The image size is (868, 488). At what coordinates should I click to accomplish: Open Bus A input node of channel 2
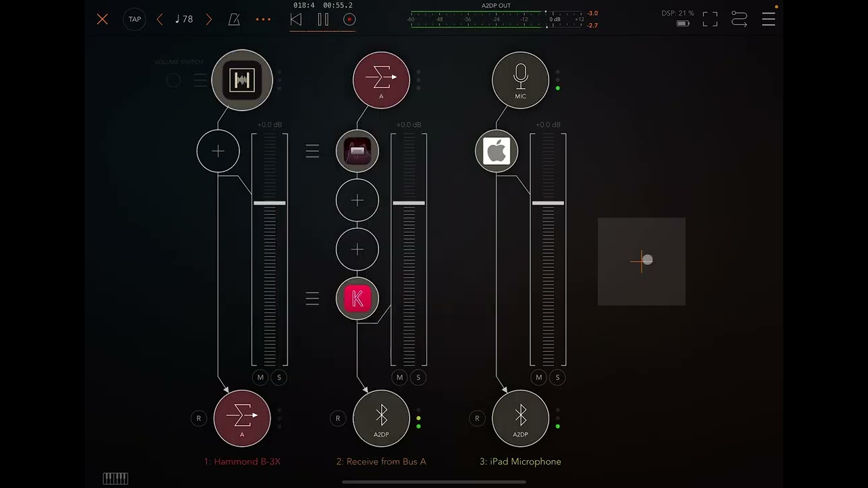pyautogui.click(x=381, y=80)
